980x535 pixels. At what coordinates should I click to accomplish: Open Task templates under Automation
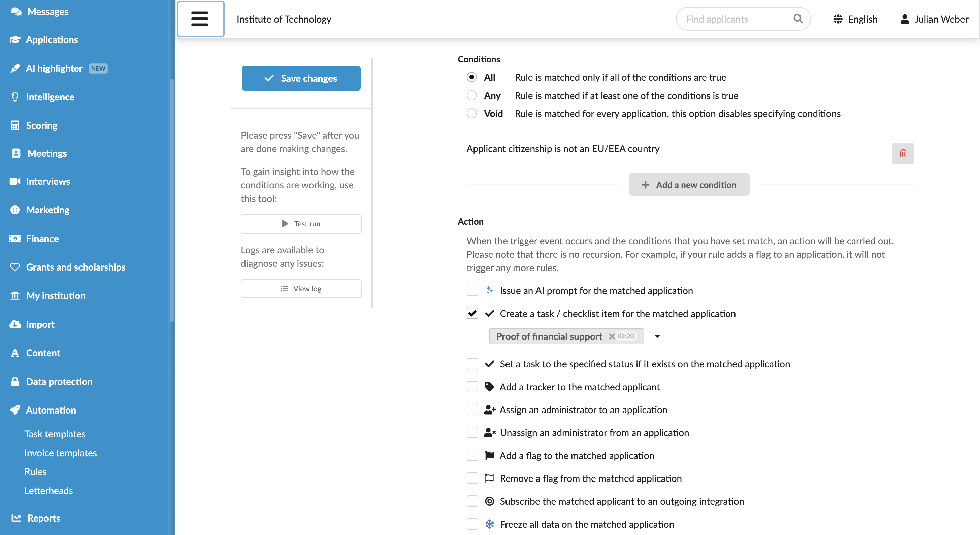coord(55,434)
